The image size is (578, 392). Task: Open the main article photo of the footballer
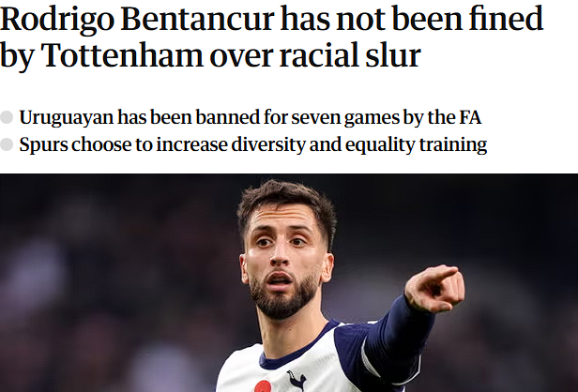click(x=289, y=281)
